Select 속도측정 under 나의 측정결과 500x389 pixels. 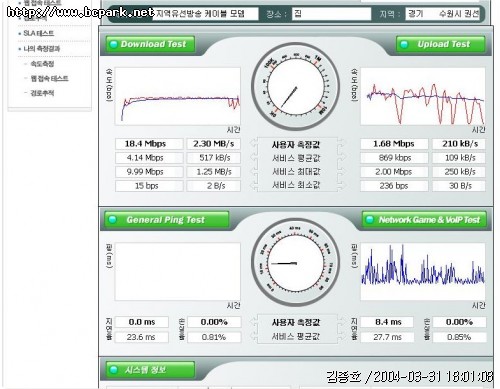point(42,64)
